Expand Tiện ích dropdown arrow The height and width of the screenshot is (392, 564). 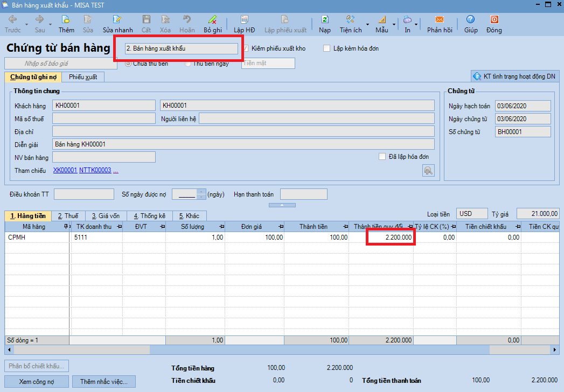(x=367, y=24)
